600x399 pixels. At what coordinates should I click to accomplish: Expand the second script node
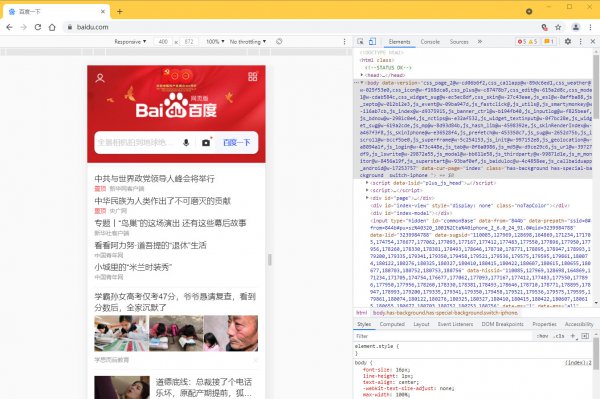point(367,190)
